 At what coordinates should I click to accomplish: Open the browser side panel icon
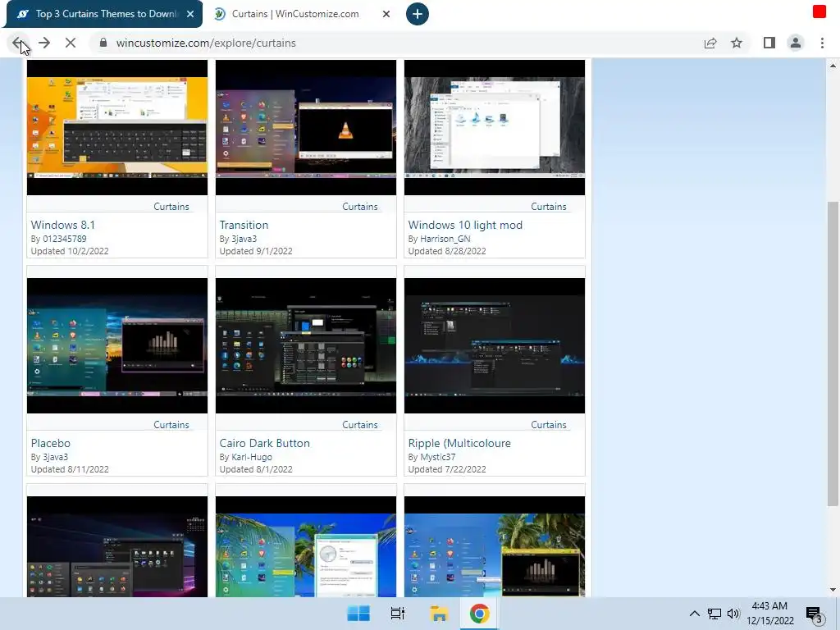[x=769, y=43]
